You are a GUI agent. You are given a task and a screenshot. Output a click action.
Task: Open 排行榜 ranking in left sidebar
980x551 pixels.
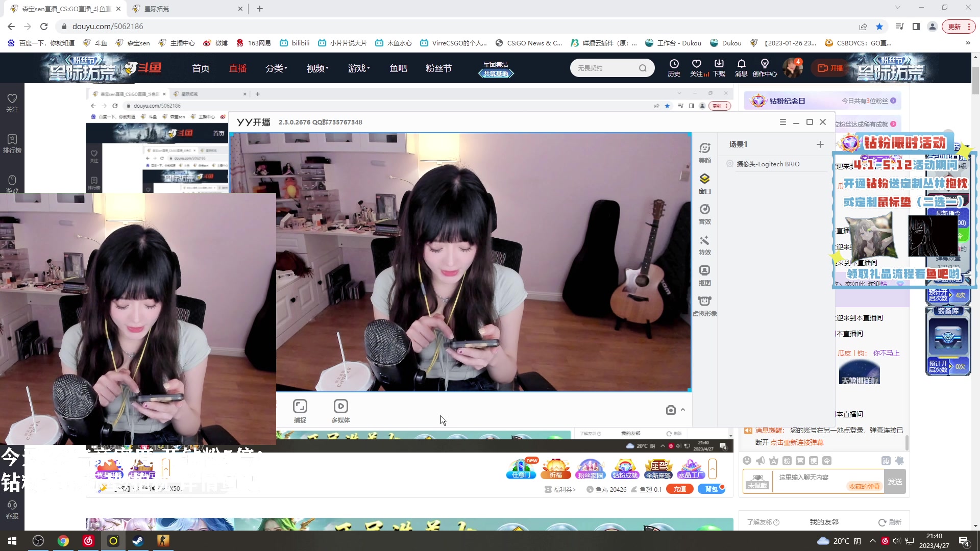tap(12, 143)
